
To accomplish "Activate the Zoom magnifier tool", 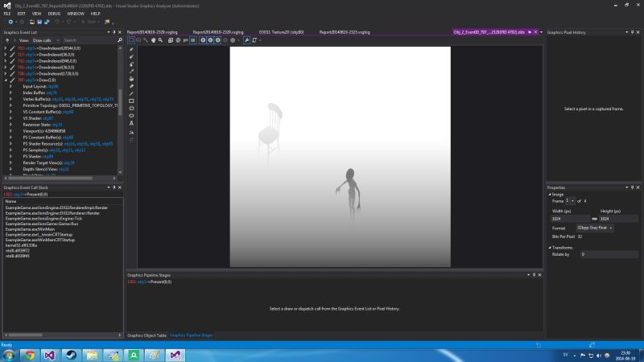I will click(x=160, y=40).
